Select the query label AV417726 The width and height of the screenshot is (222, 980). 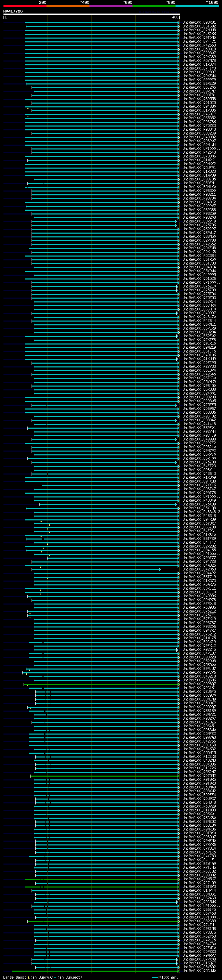click(13, 11)
